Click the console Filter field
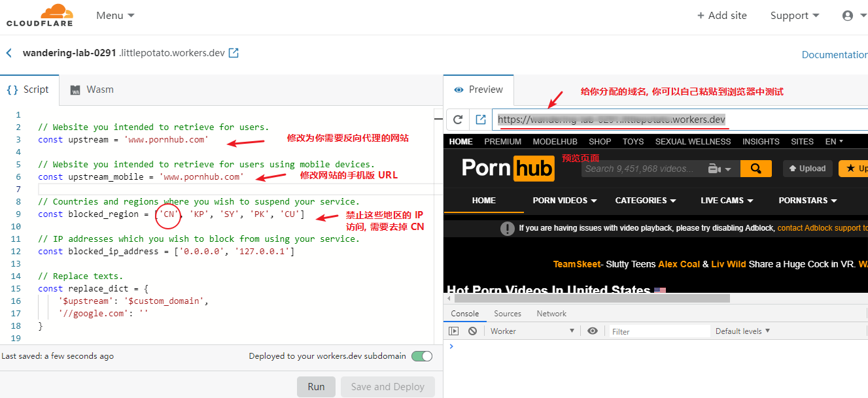 click(659, 331)
